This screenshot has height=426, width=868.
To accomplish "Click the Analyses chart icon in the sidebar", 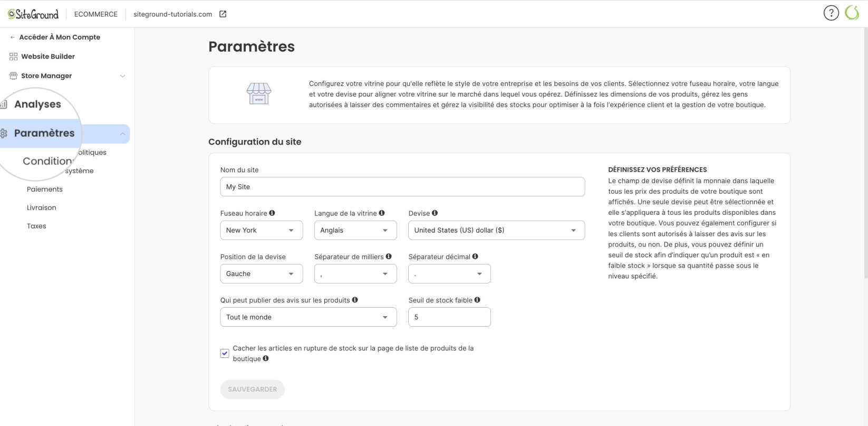I will [x=3, y=105].
